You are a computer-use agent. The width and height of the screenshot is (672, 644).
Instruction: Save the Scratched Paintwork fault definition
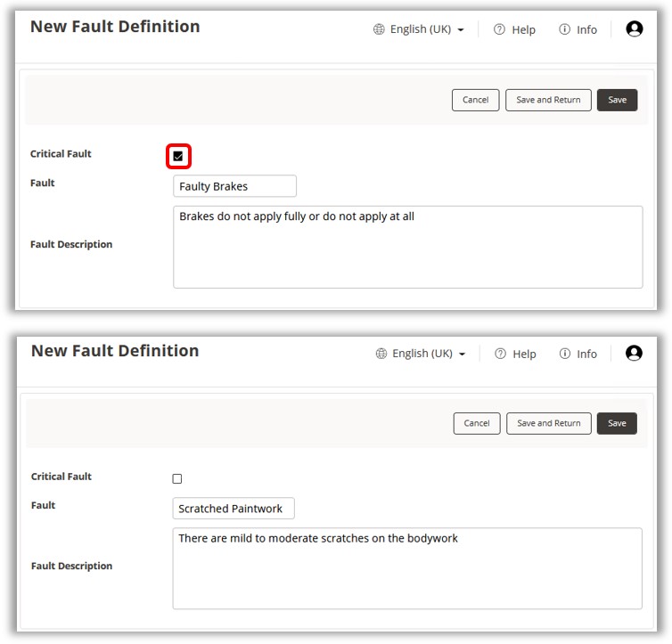(617, 423)
